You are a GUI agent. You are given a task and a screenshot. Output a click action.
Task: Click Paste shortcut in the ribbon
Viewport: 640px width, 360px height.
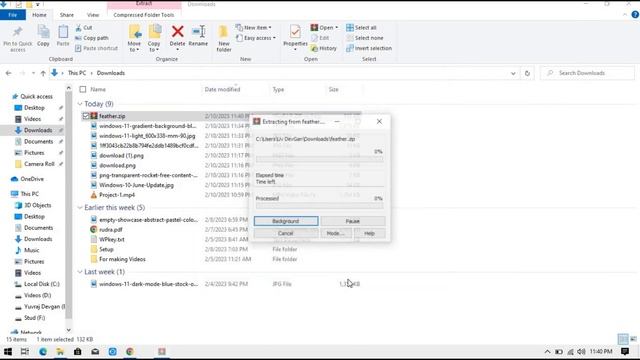[96, 48]
